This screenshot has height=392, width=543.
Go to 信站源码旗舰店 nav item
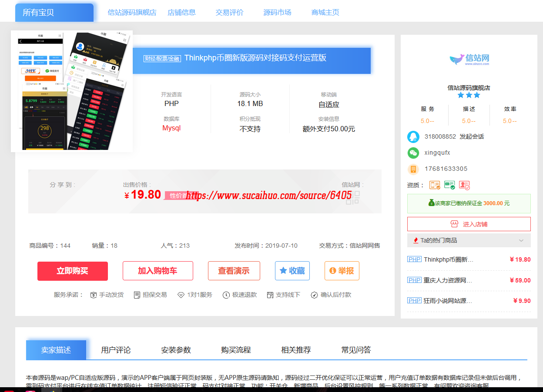[132, 13]
